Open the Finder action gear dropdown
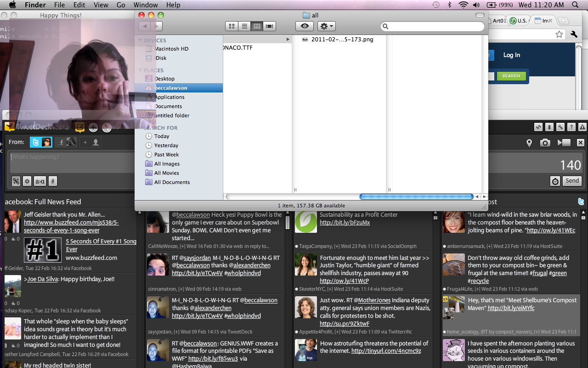Viewport: 588px width, 368px height. coord(327,26)
